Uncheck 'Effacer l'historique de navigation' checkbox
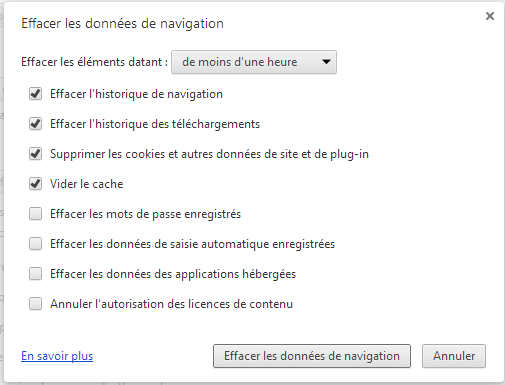 coord(35,94)
